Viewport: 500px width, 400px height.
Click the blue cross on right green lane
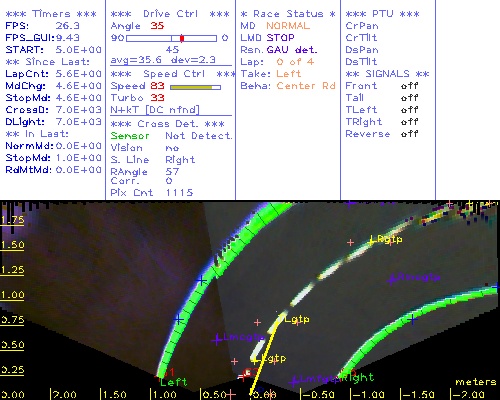pos(413,320)
